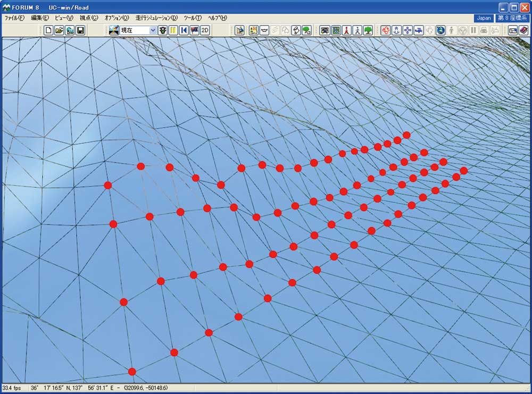Click the traffic light icon

coord(163,30)
